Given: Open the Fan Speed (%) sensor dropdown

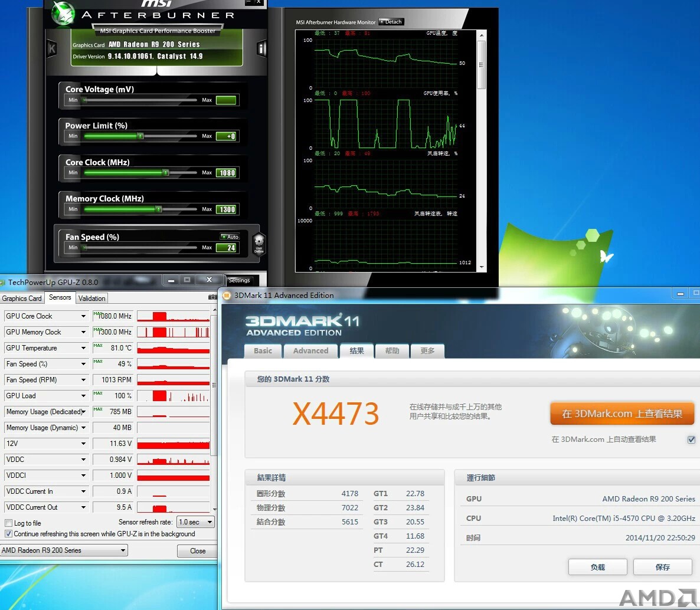Looking at the screenshot, I should click(83, 364).
